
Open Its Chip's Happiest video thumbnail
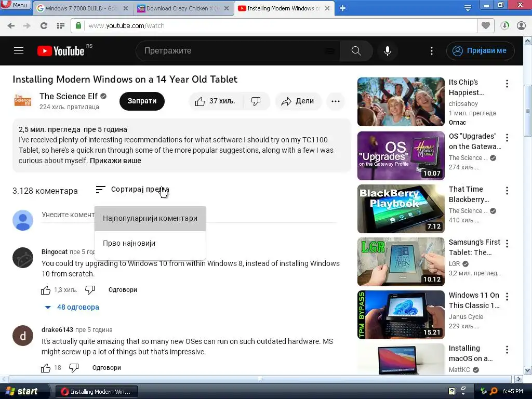coord(401,102)
